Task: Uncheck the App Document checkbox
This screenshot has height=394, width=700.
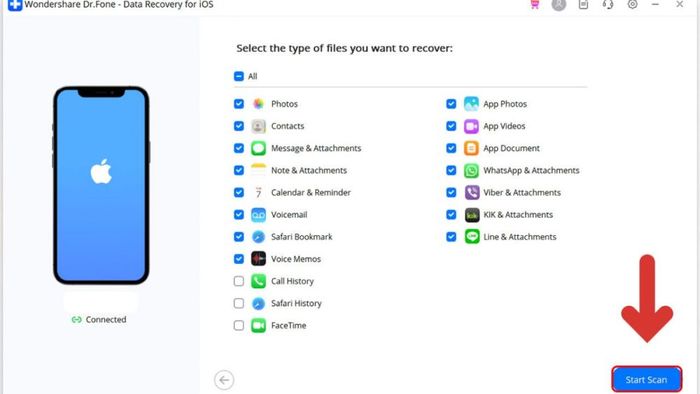Action: [x=451, y=148]
